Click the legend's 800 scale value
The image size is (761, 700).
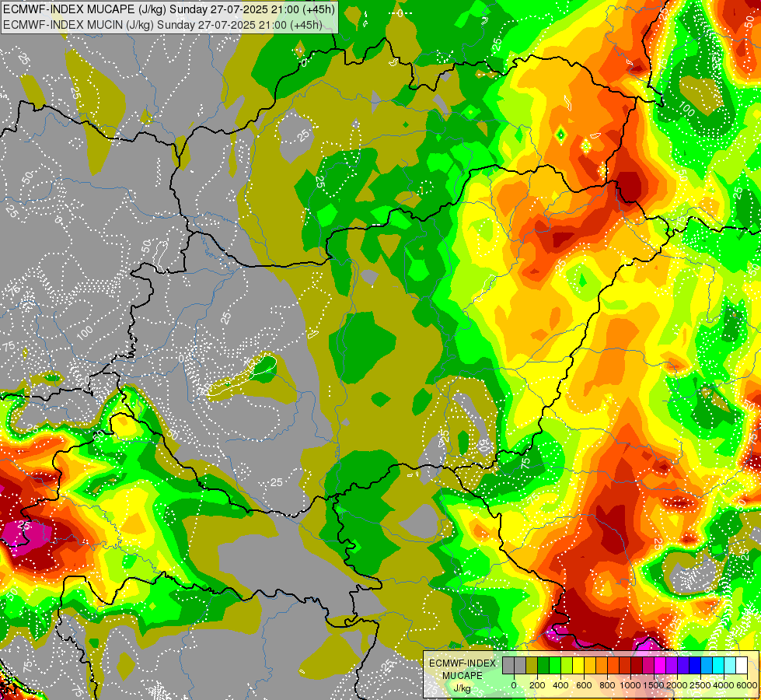pos(607,685)
